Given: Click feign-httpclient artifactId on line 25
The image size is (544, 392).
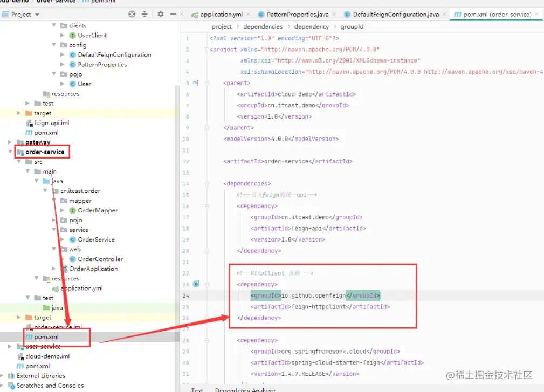Looking at the screenshot, I should pyautogui.click(x=319, y=307).
